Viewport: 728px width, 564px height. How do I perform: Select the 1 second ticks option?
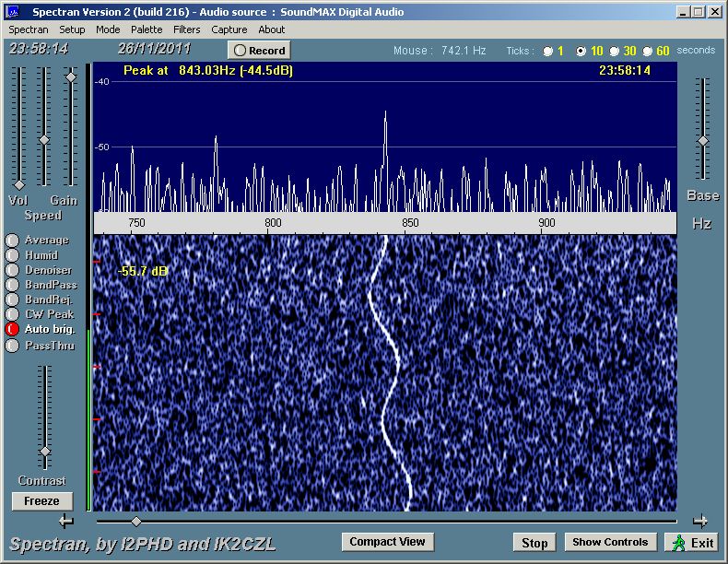548,51
